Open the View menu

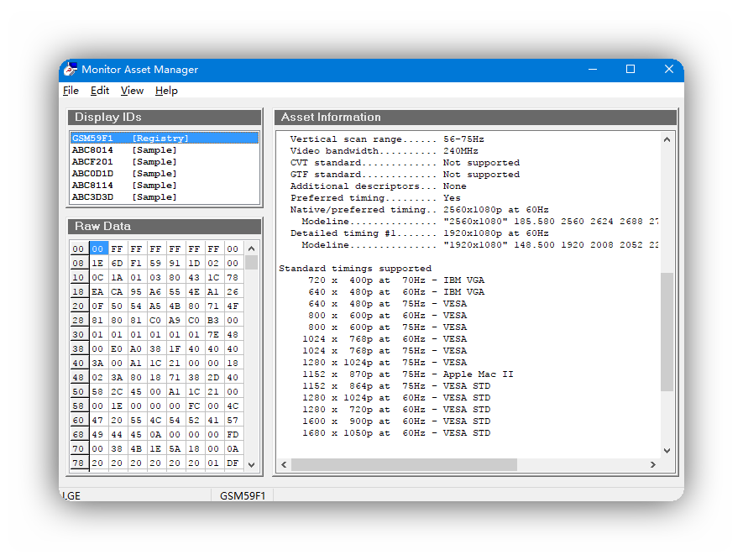click(132, 91)
